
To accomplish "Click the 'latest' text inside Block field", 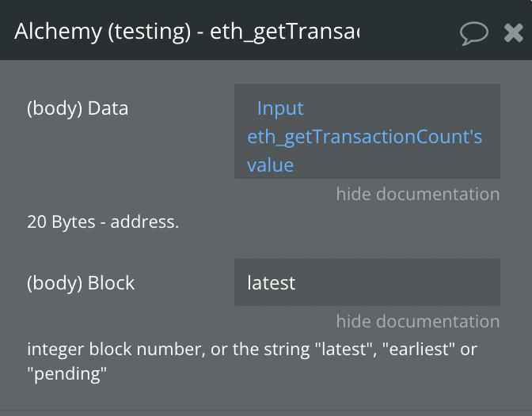I will (x=271, y=282).
